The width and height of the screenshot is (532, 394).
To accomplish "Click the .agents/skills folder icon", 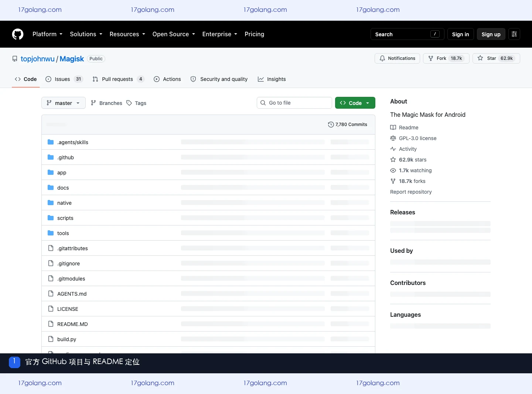I will click(51, 142).
